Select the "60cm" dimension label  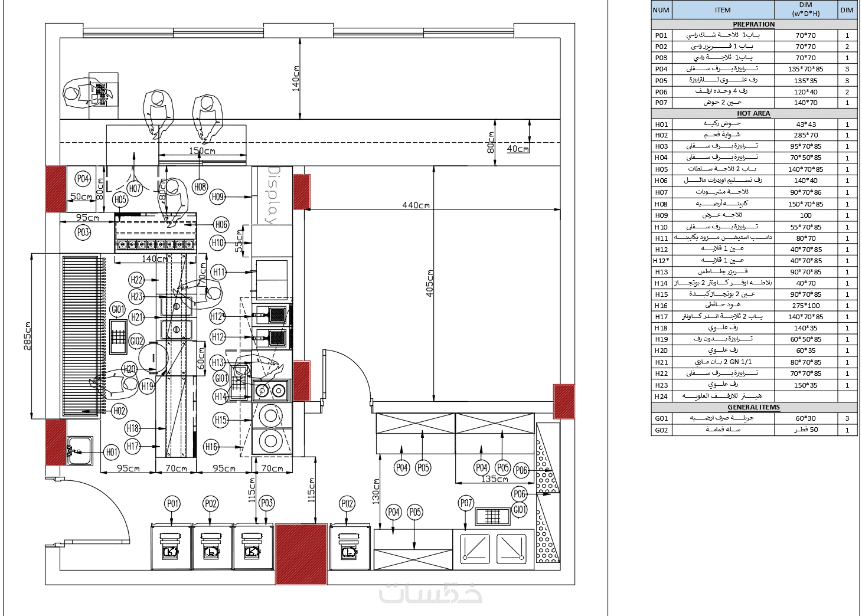click(x=201, y=359)
